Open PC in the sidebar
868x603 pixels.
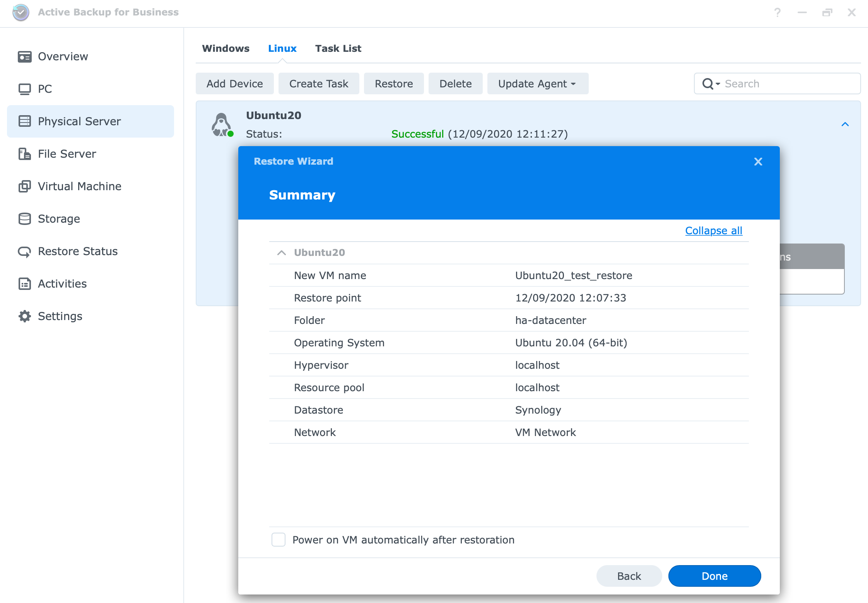91,89
